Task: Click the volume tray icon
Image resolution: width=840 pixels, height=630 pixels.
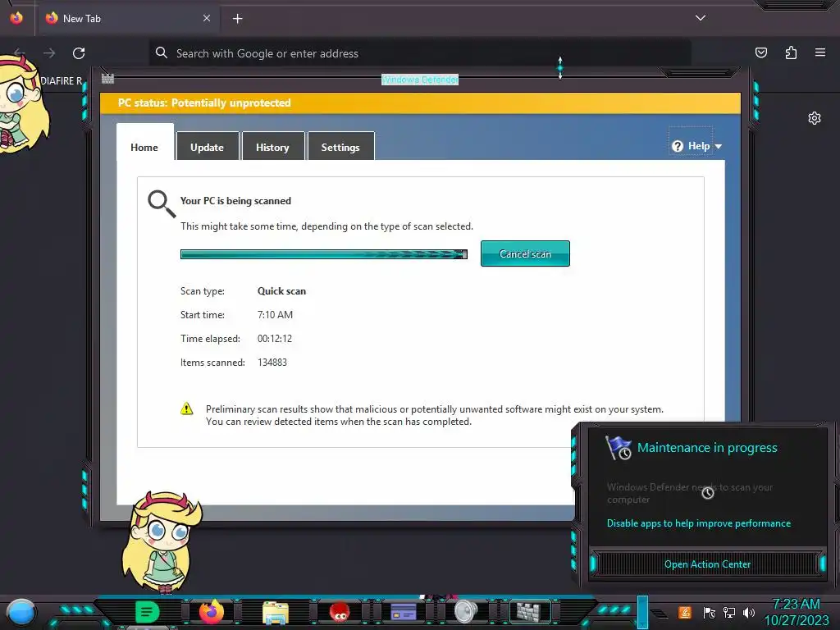Action: coord(749,612)
